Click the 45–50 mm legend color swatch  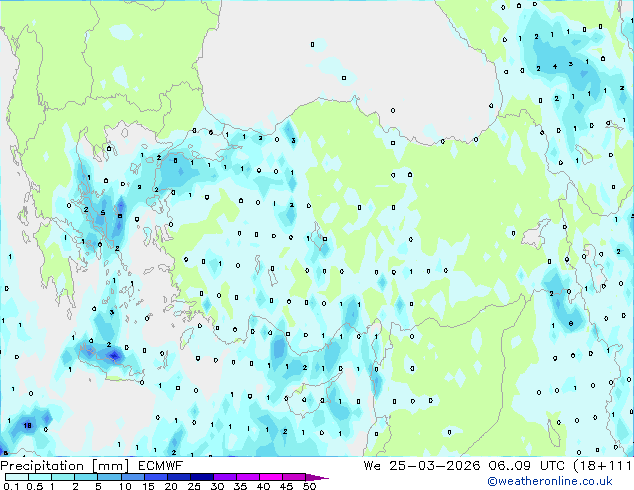[294, 477]
